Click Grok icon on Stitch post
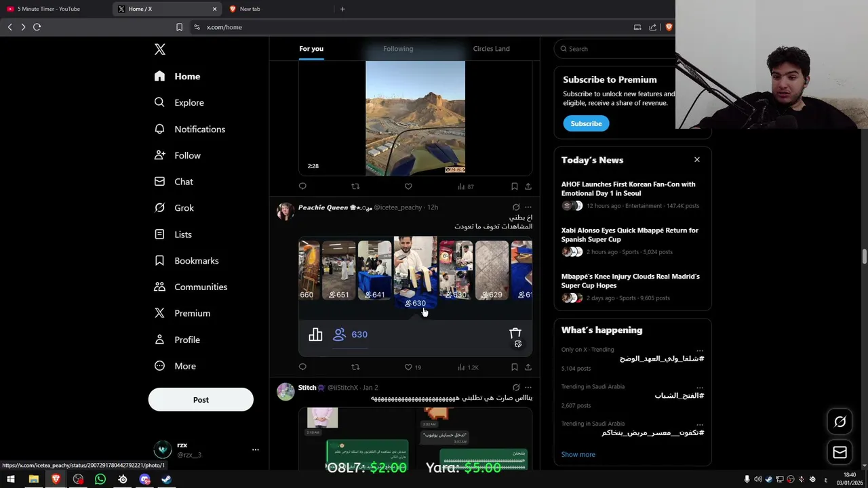This screenshot has width=868, height=488. 516,388
